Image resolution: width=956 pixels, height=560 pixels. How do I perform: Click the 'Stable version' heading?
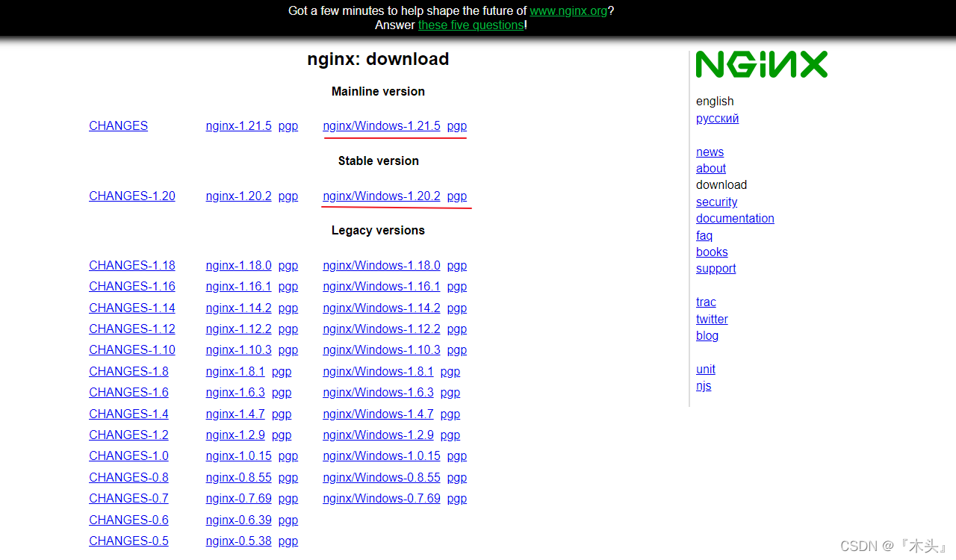pos(378,161)
